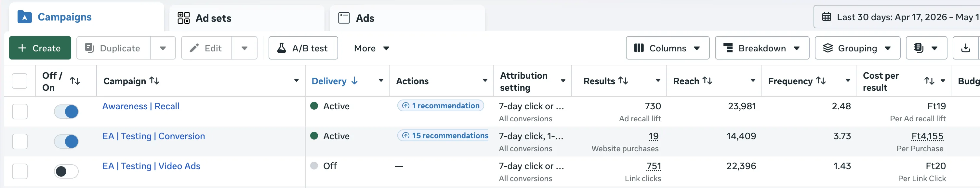The width and height of the screenshot is (980, 188).
Task: Sort by Results arrows icon
Action: pyautogui.click(x=623, y=81)
